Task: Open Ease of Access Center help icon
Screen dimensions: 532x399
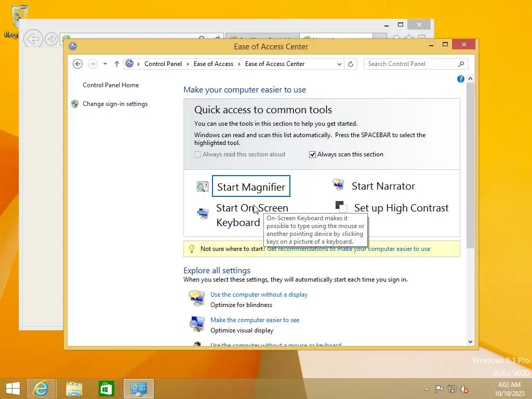Action: click(x=460, y=79)
